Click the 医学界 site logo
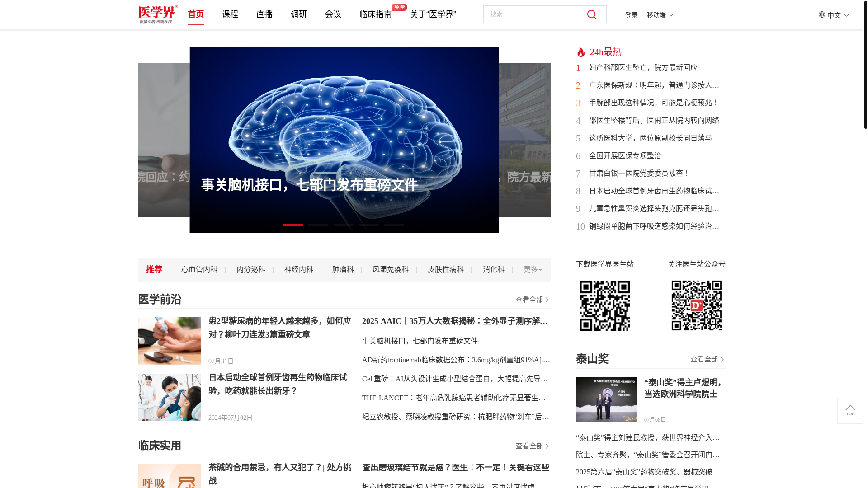The width and height of the screenshot is (868, 488). [x=158, y=14]
